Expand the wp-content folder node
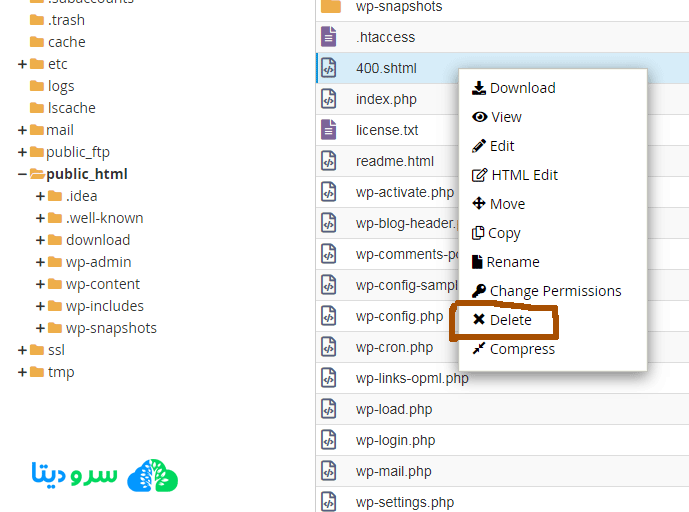 point(41,284)
